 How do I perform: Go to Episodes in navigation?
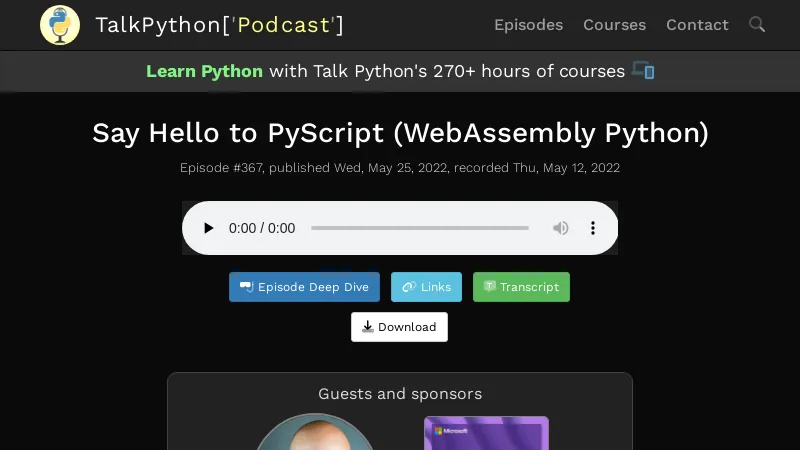528,25
